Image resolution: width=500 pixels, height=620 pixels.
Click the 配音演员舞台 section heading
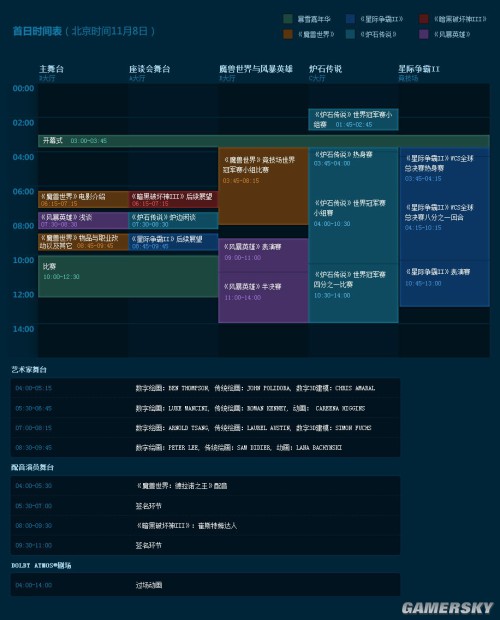point(32,467)
